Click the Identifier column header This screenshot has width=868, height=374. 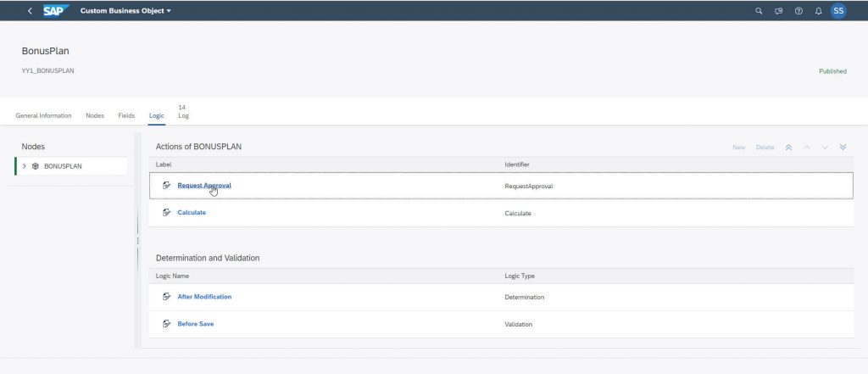pyautogui.click(x=517, y=165)
